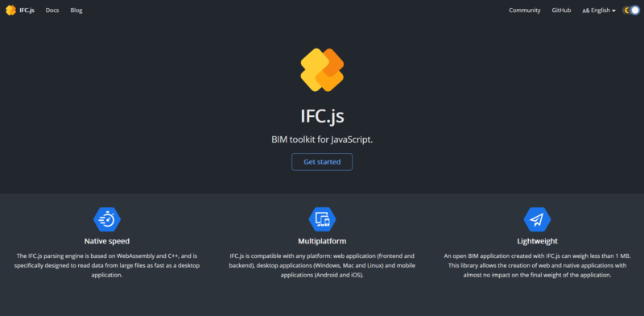
Task: Select the Native speed heading
Action: pyautogui.click(x=107, y=241)
